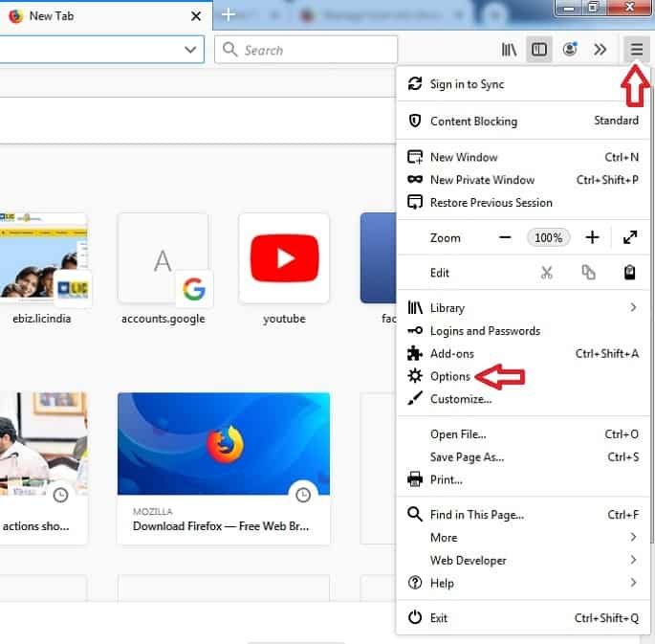The height and width of the screenshot is (644, 655).
Task: Click the printer icon
Action: [414, 479]
